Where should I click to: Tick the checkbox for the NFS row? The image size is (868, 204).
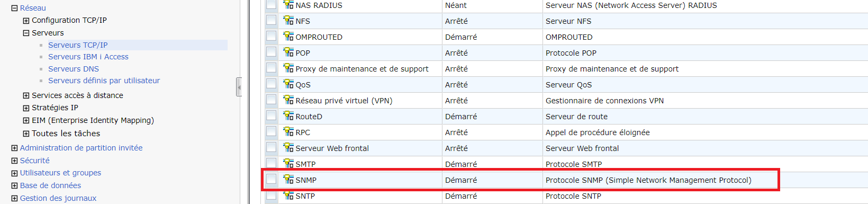(x=271, y=20)
